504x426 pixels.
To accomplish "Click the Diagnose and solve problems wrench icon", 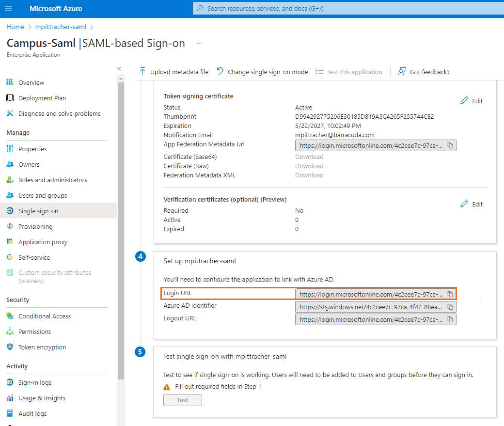I will pos(10,113).
